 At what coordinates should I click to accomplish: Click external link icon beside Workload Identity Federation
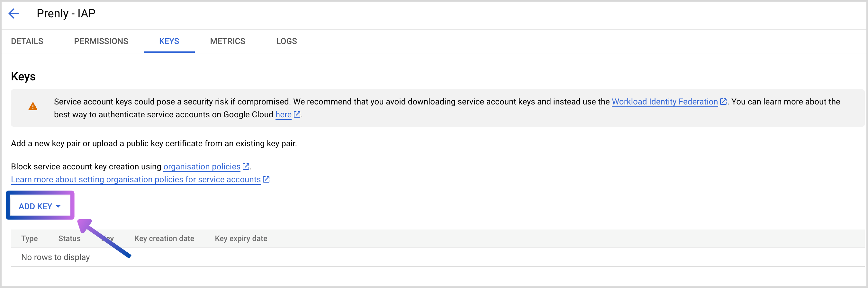click(723, 102)
